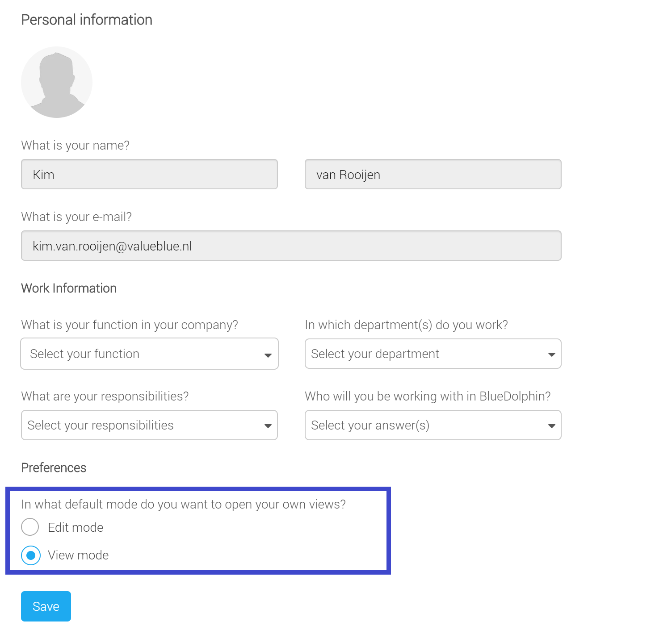Open the 'Select your department' dropdown
Image resolution: width=672 pixels, height=634 pixels.
click(x=433, y=354)
